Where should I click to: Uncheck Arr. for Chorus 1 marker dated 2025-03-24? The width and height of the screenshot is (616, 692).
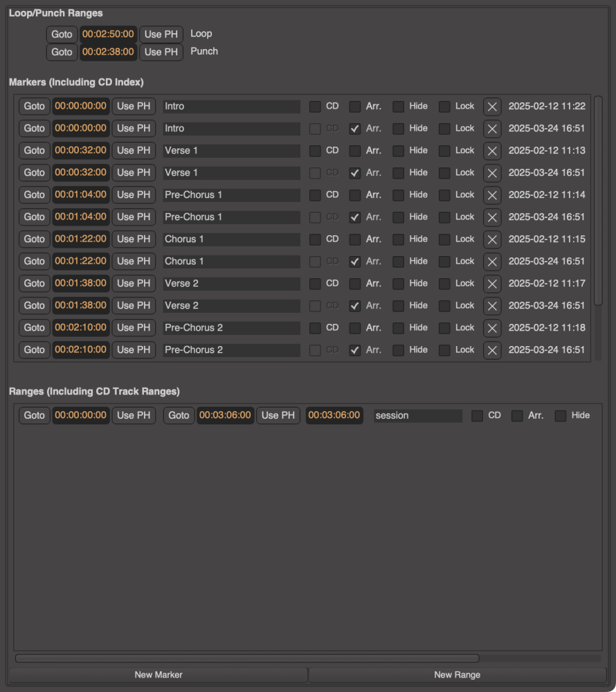pos(355,262)
